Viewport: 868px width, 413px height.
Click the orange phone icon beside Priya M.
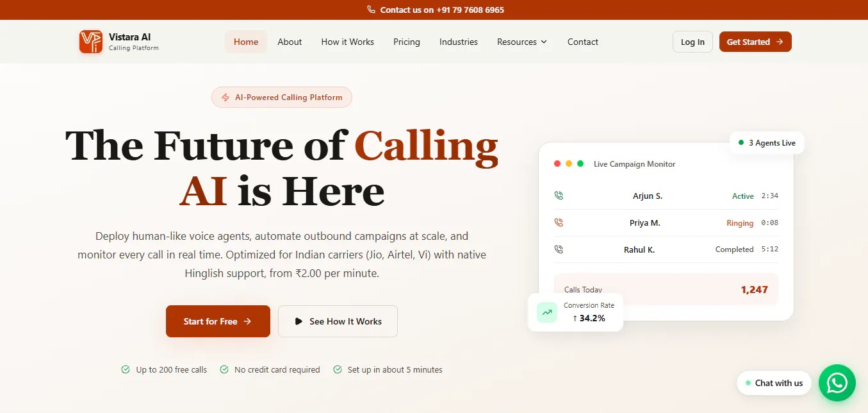pyautogui.click(x=559, y=223)
